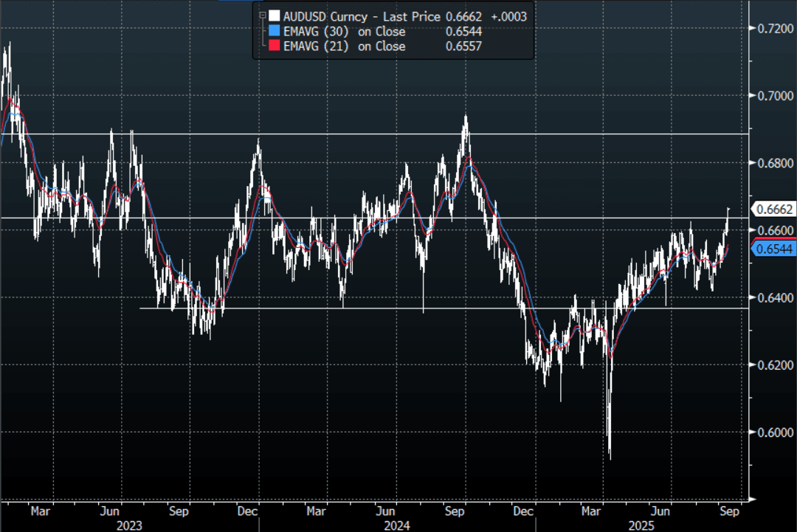Viewport: 797px width, 532px height.
Task: Click the blue EMAVG (30) color swatch
Action: [x=275, y=31]
